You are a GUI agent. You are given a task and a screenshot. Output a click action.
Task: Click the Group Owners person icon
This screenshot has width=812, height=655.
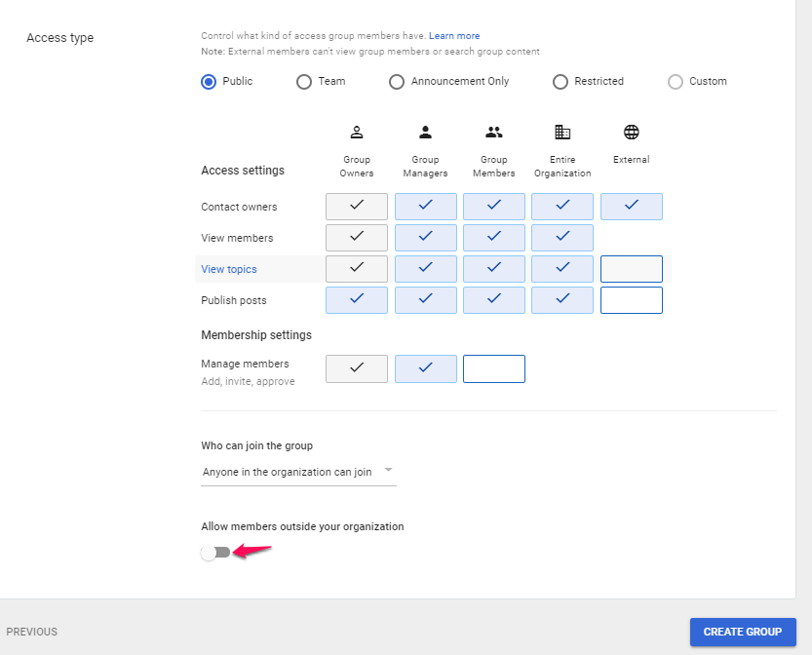[x=357, y=133]
